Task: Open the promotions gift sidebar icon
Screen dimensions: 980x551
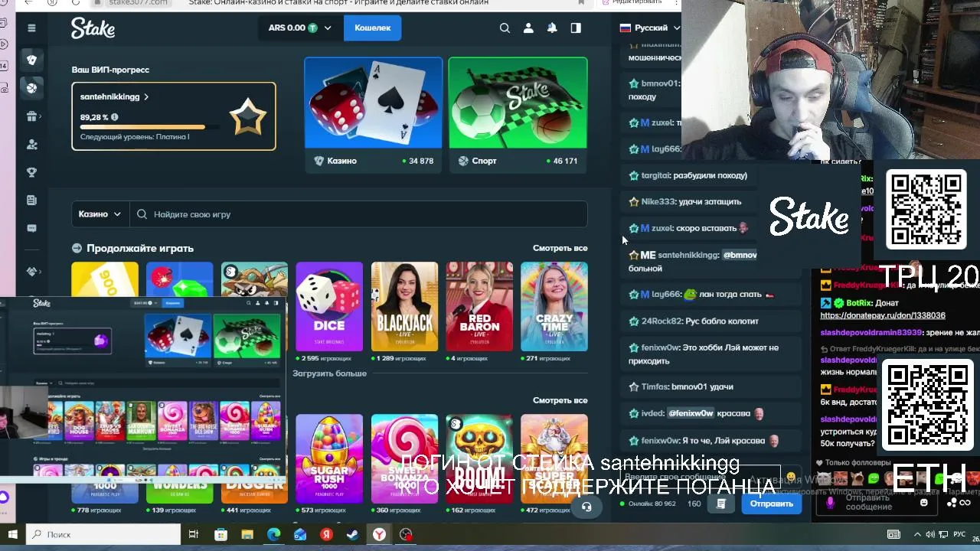Action: tap(31, 116)
